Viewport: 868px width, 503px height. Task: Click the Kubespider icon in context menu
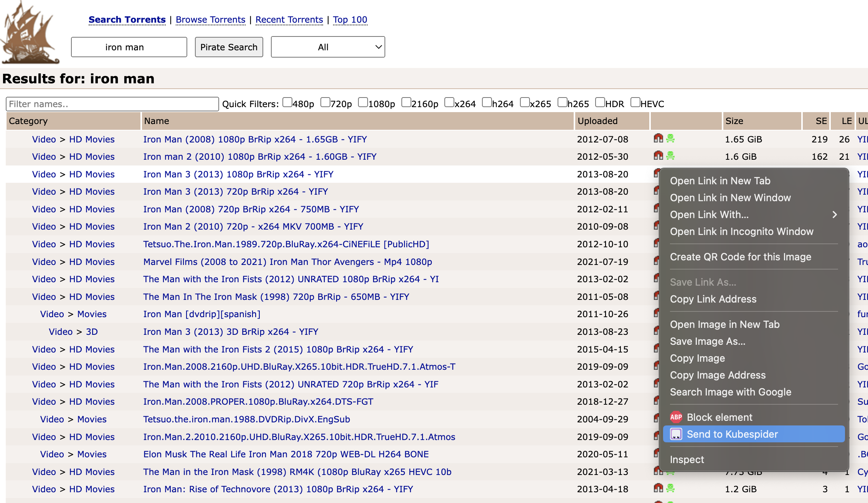point(676,434)
